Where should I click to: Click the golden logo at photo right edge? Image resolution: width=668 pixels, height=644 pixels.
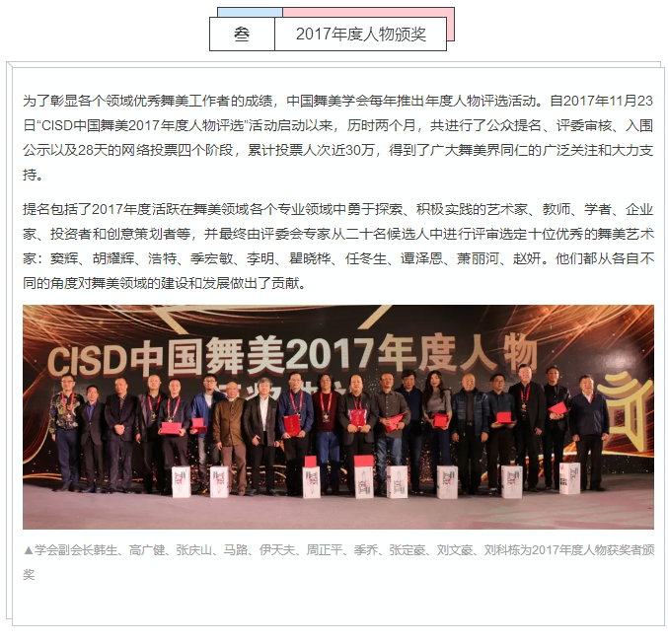tap(627, 411)
